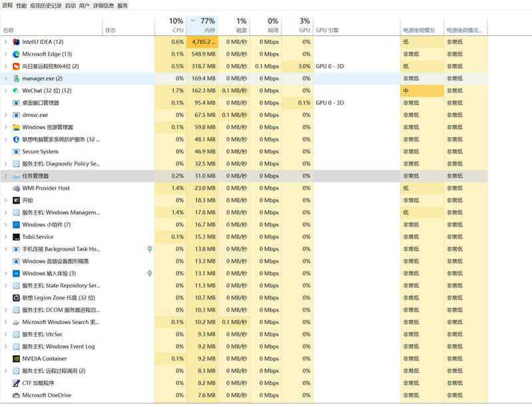Click the NVIDIA Container icon
The image size is (532, 407).
(x=16, y=359)
